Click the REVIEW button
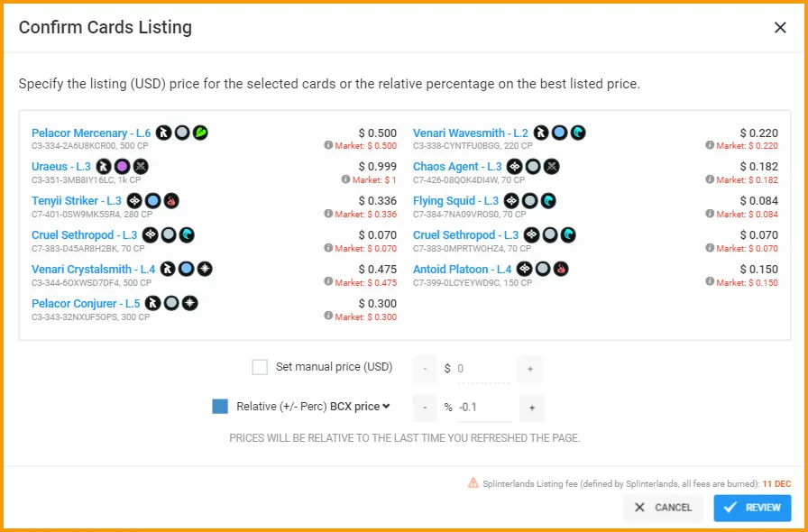 click(752, 508)
